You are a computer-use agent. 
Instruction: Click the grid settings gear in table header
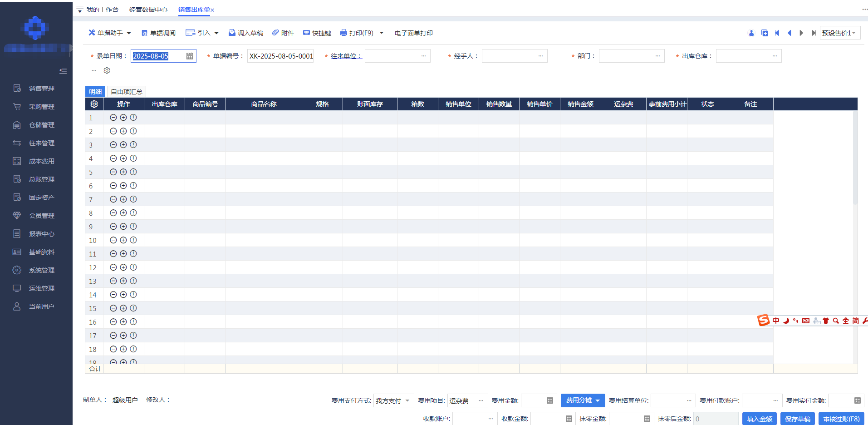pos(94,104)
